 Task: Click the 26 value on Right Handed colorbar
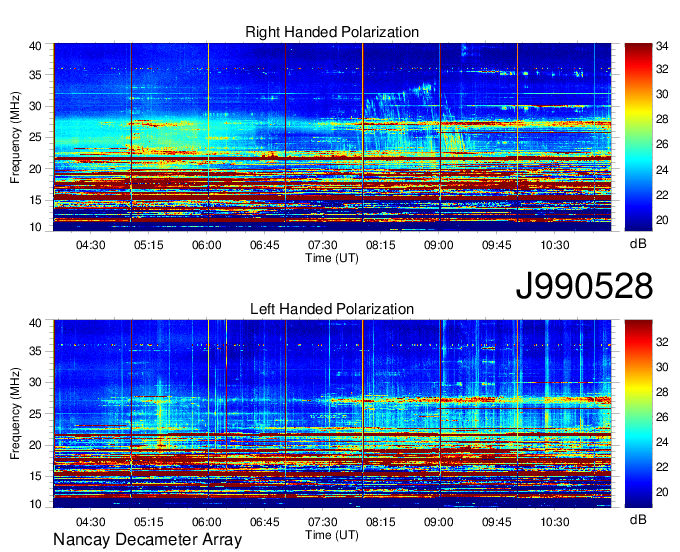tap(662, 144)
